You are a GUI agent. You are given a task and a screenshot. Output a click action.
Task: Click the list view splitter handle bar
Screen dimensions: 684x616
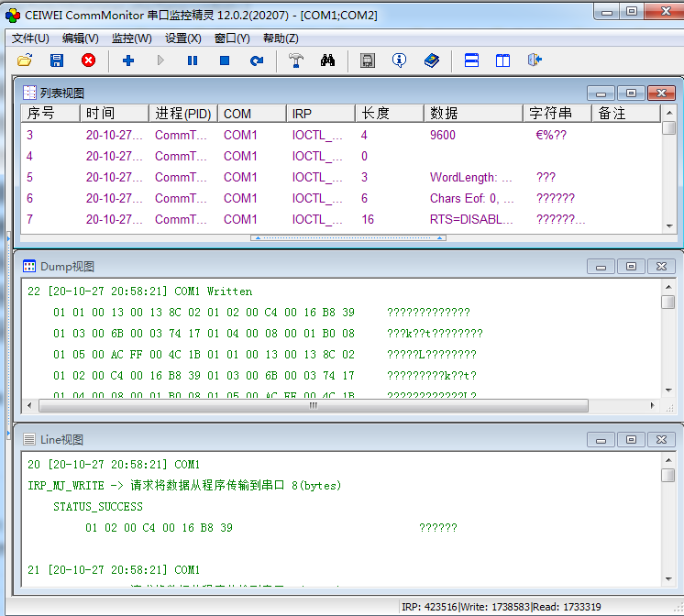[348, 237]
